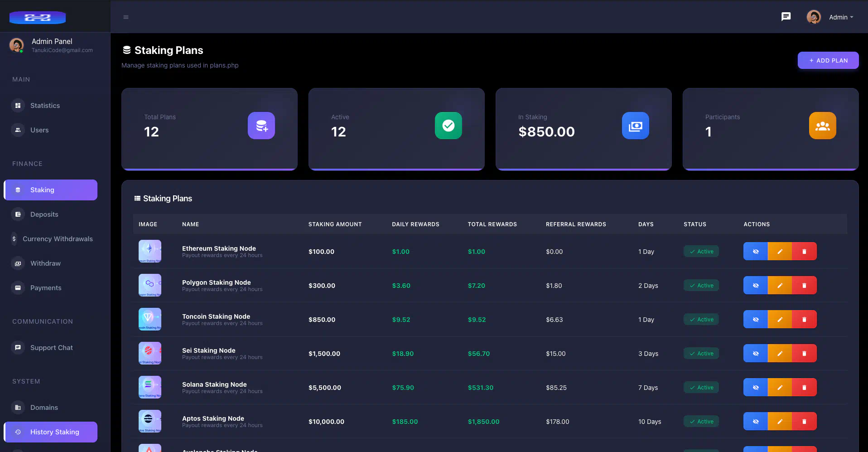This screenshot has height=452, width=868.
Task: Click the edit pencil for Ethereum Staking Node
Action: click(780, 251)
